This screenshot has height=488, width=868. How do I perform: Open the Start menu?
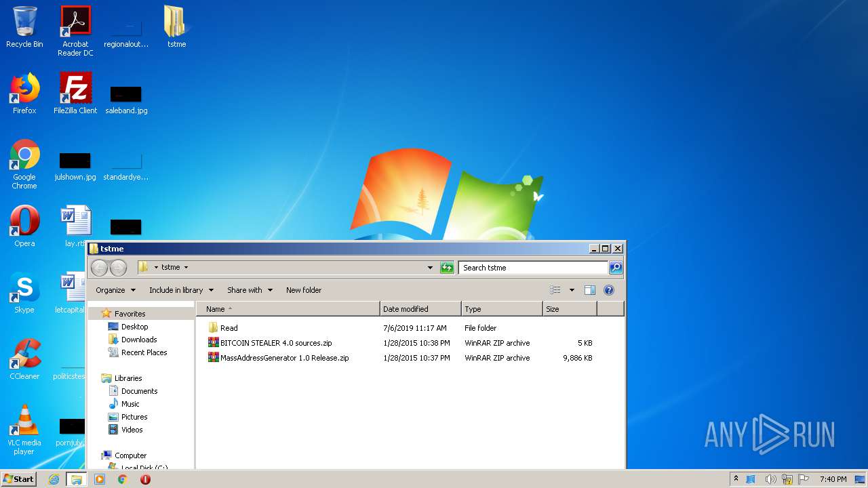coord(19,479)
